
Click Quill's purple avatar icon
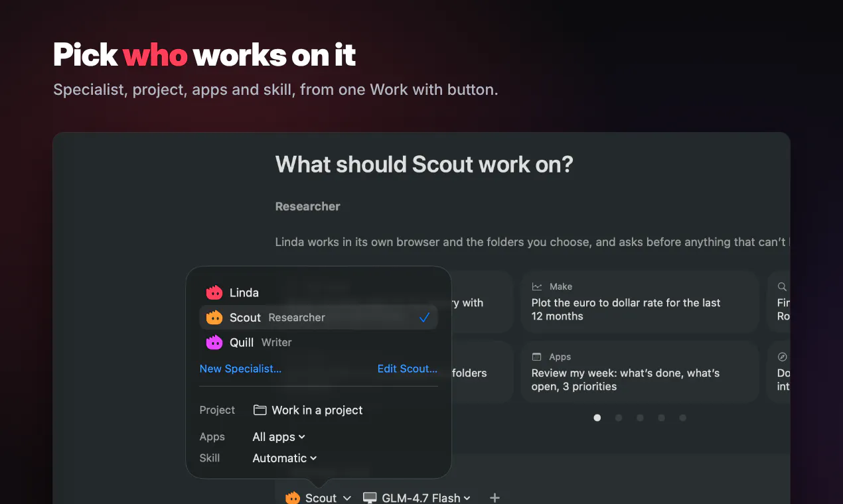[214, 342]
